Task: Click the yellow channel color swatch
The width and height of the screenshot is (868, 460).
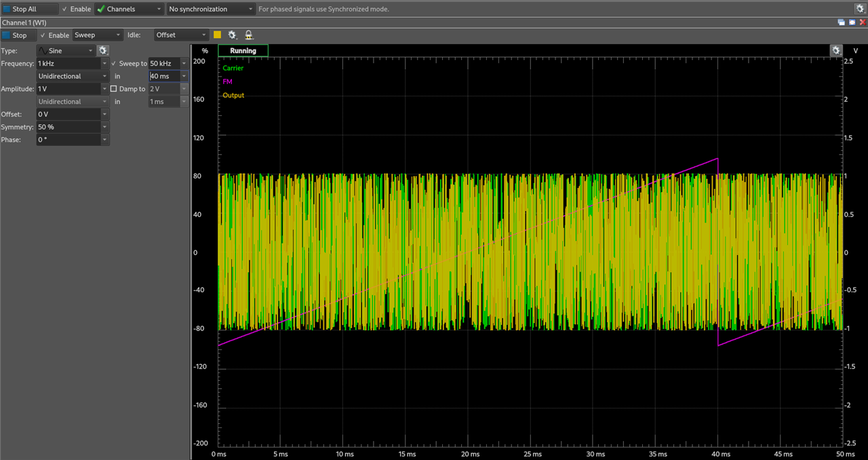Action: coord(218,35)
